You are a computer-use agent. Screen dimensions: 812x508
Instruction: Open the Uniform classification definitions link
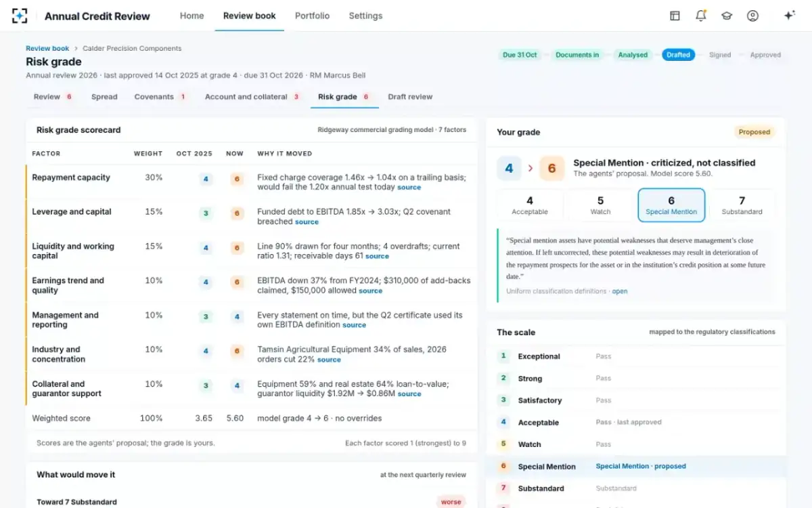(x=620, y=291)
